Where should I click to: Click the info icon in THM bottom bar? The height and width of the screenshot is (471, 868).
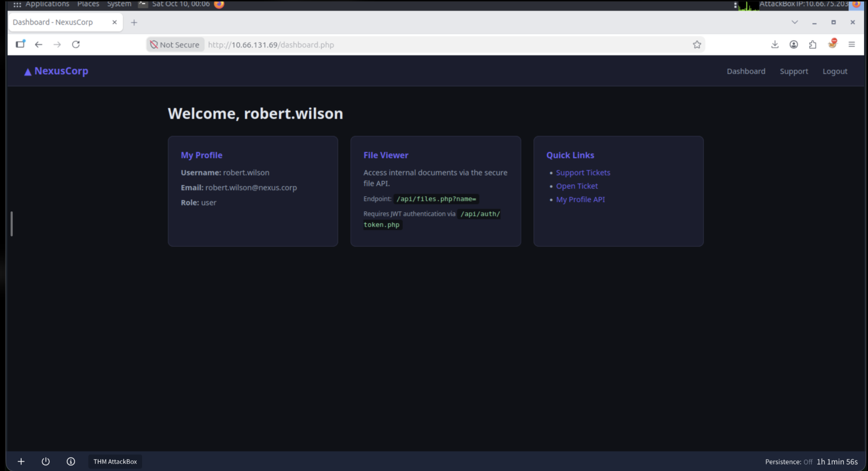point(71,461)
